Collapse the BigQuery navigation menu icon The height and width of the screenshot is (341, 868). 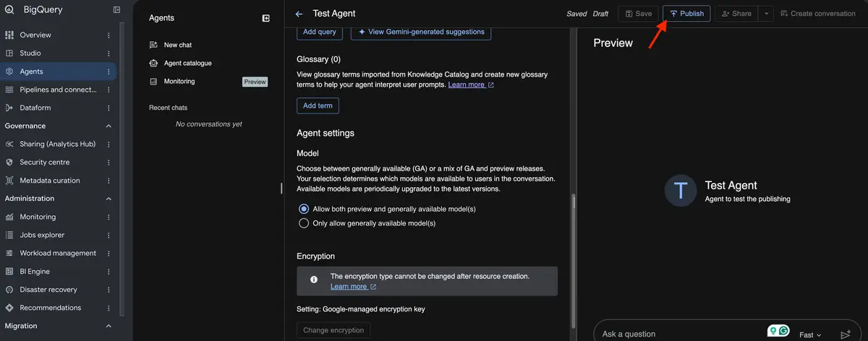click(116, 10)
